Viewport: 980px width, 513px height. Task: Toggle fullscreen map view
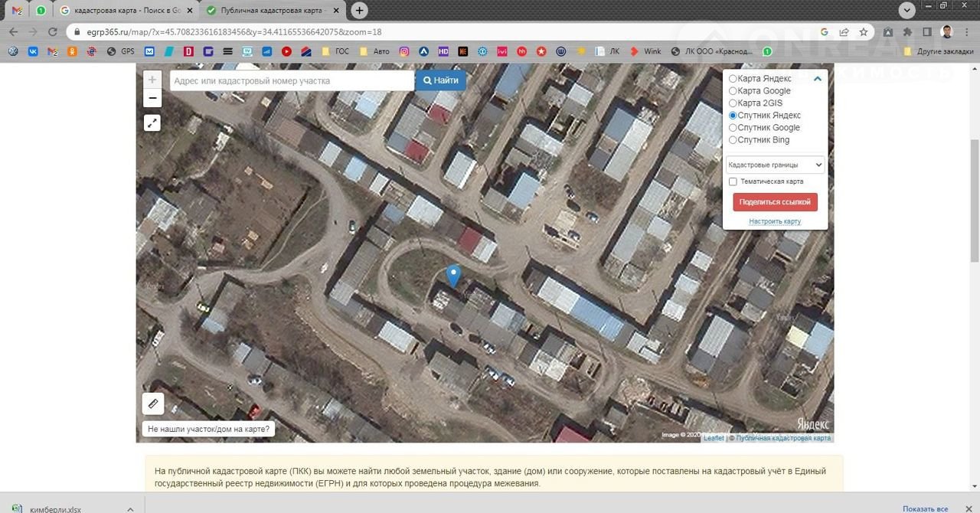pyautogui.click(x=152, y=123)
